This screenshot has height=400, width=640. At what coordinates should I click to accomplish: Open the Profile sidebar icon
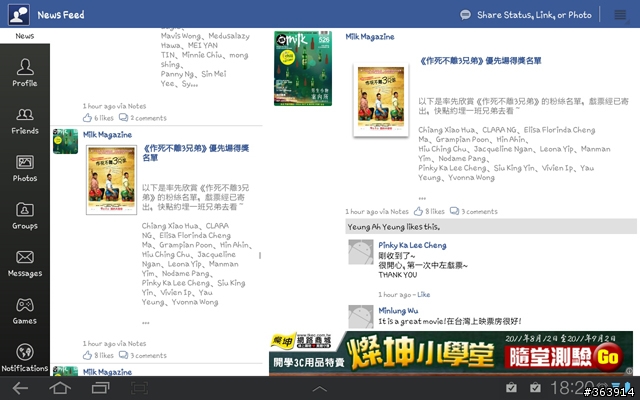coord(25,72)
